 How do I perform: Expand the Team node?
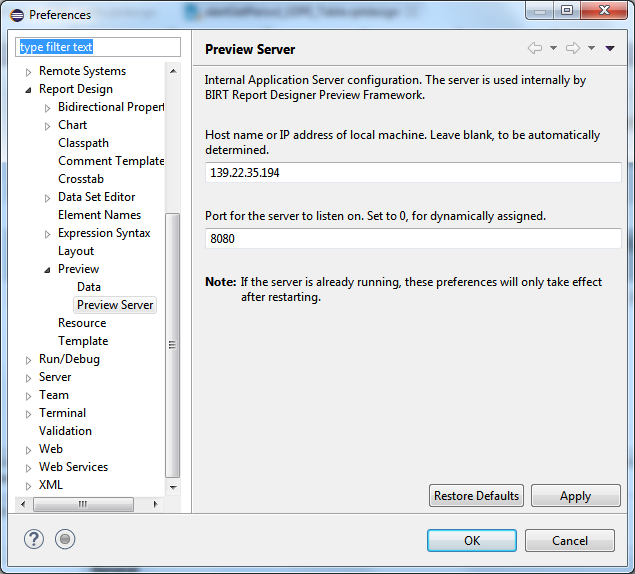(x=28, y=396)
